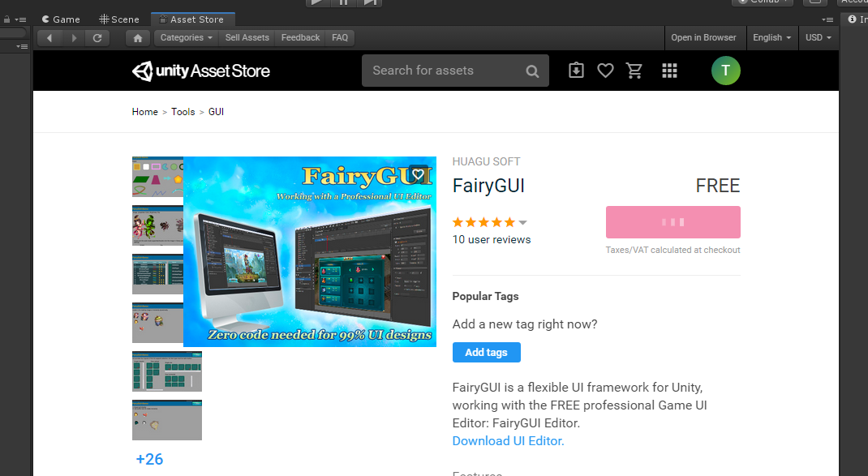The image size is (868, 476).
Task: Open the USD currency dropdown
Action: pyautogui.click(x=819, y=37)
